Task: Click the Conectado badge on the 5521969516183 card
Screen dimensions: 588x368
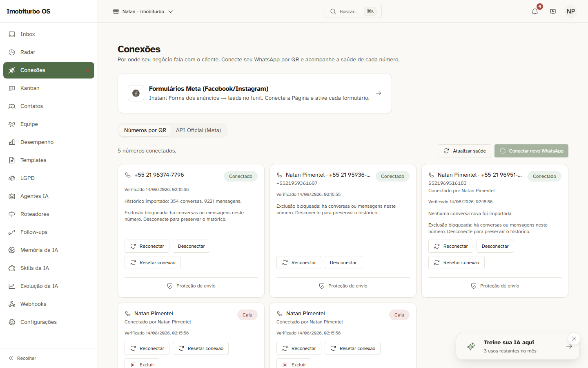Action: click(x=544, y=176)
